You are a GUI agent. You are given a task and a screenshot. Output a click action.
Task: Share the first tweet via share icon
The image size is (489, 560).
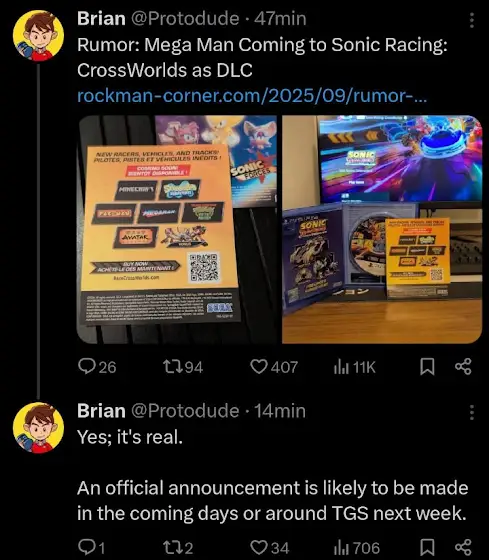pos(463,367)
